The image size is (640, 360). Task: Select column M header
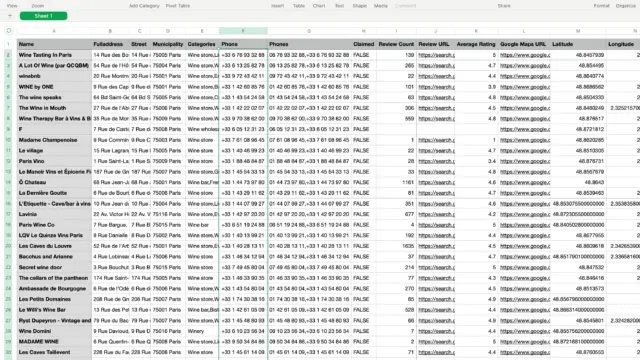578,31
